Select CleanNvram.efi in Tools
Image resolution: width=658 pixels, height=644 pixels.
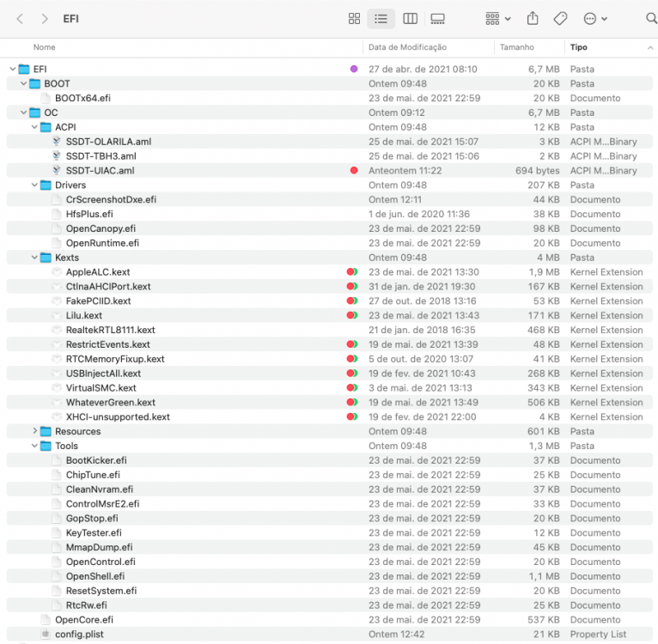click(x=100, y=489)
